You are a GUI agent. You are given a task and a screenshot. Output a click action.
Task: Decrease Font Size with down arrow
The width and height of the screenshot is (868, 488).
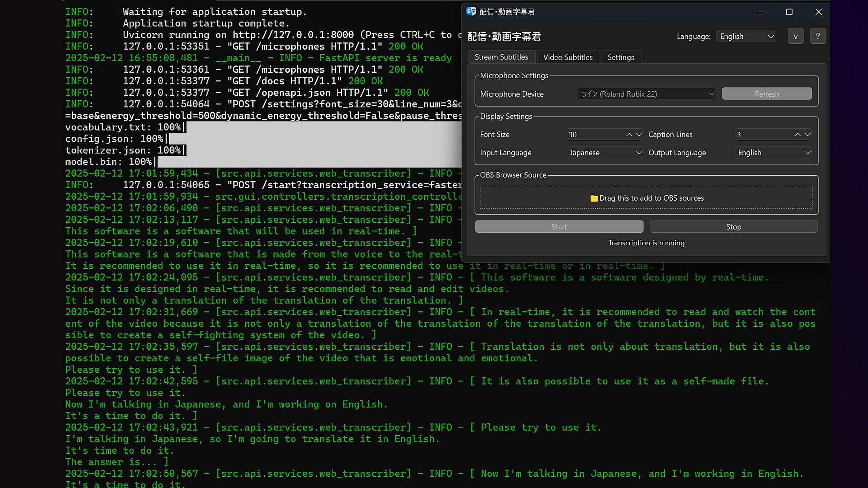(639, 135)
